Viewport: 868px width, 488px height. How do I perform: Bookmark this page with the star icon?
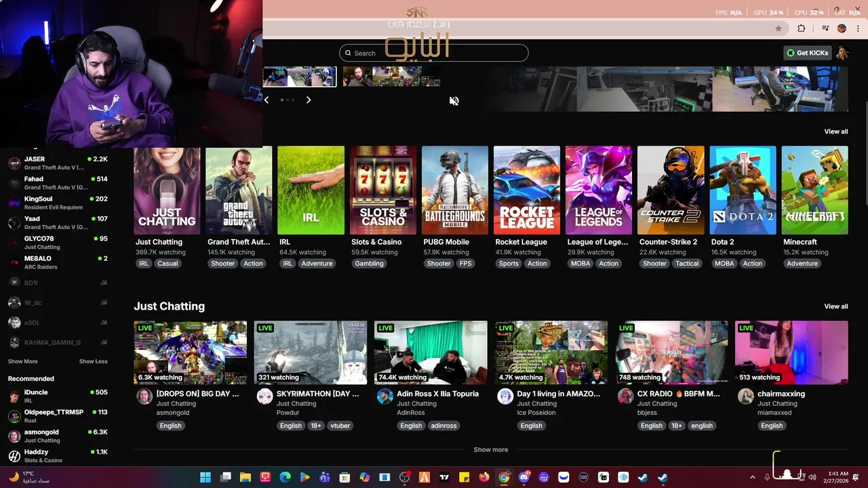(x=778, y=28)
